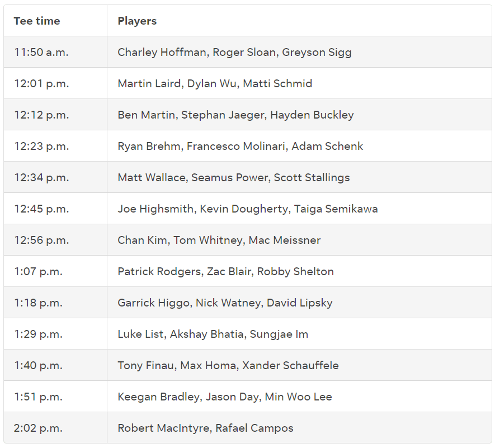The image size is (495, 448).
Task: Select Robert MacIntyre, Rafael Campos pairing
Action: coord(205,428)
